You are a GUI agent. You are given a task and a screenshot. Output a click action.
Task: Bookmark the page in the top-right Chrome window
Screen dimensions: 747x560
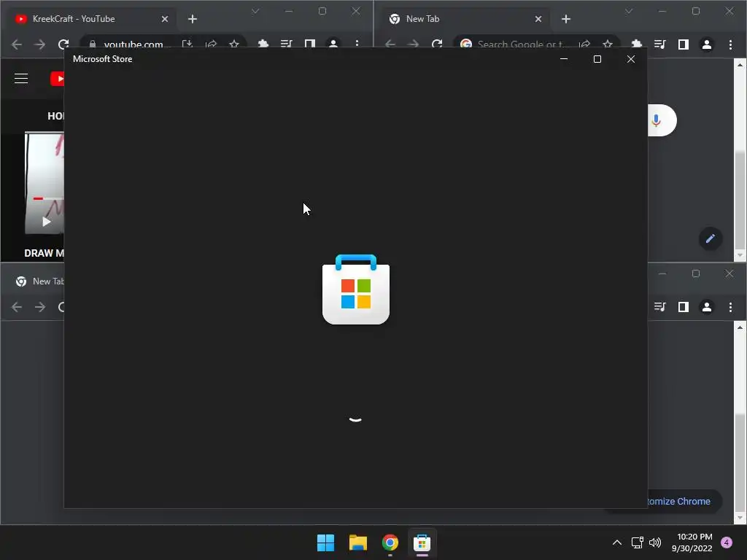(608, 44)
